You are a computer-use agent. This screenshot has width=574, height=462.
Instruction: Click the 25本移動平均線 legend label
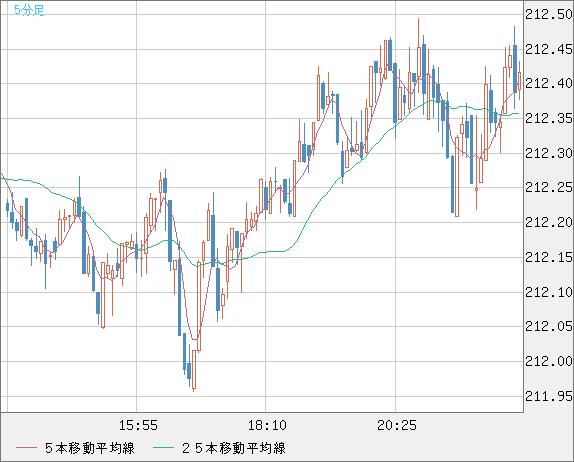(x=234, y=448)
